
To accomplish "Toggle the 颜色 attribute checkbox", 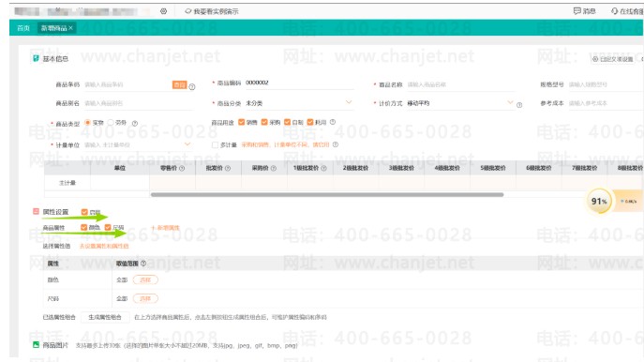I will (x=83, y=227).
